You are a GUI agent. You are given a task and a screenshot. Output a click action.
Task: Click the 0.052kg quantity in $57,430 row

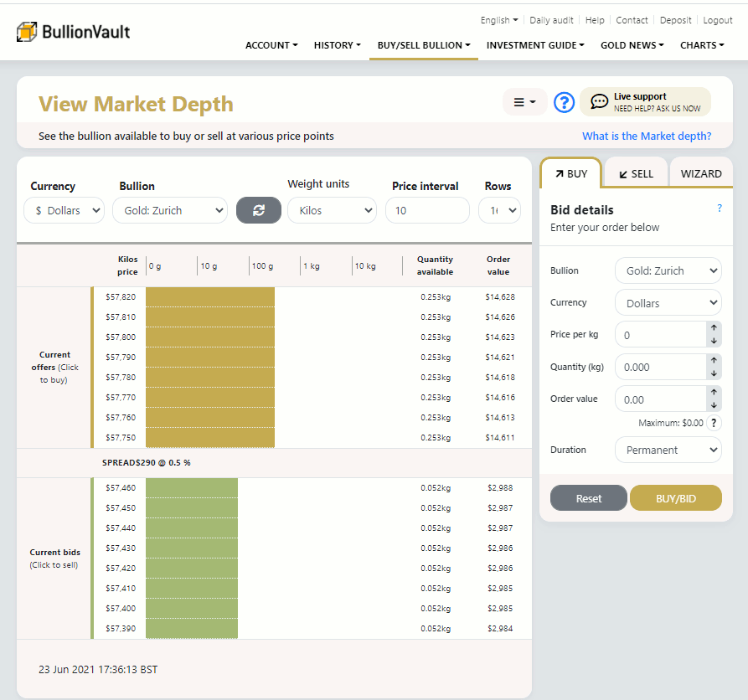pyautogui.click(x=436, y=548)
